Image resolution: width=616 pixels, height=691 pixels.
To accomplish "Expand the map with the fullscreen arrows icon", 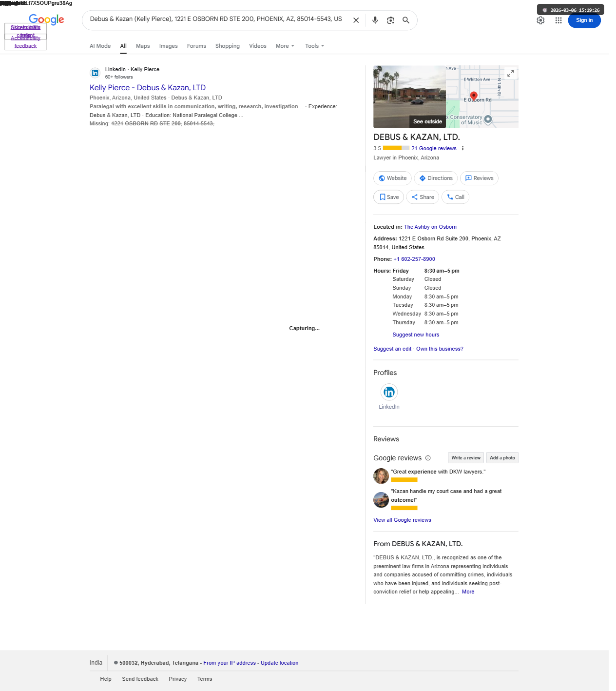I will pyautogui.click(x=510, y=73).
